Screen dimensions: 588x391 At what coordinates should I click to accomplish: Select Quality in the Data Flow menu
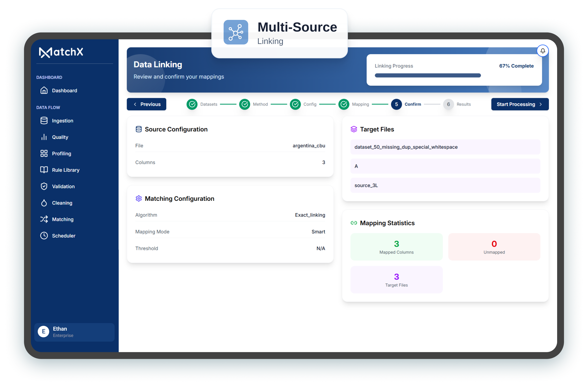pyautogui.click(x=60, y=137)
